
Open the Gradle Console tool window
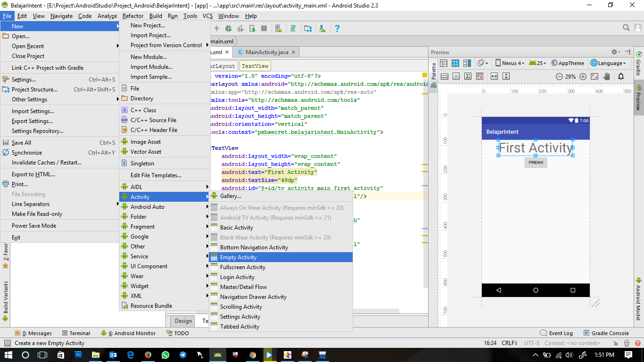pos(606,333)
